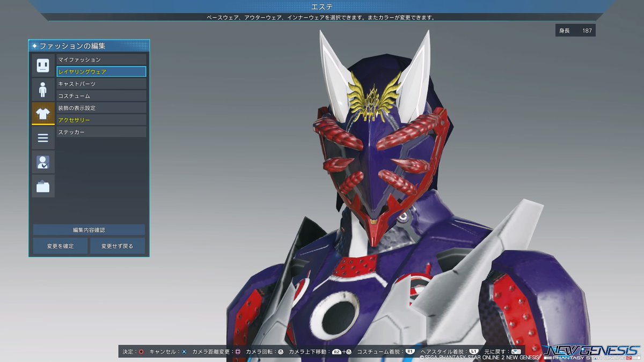The image size is (644, 362).
Task: Click the description text under エステ title
Action: pos(321,17)
